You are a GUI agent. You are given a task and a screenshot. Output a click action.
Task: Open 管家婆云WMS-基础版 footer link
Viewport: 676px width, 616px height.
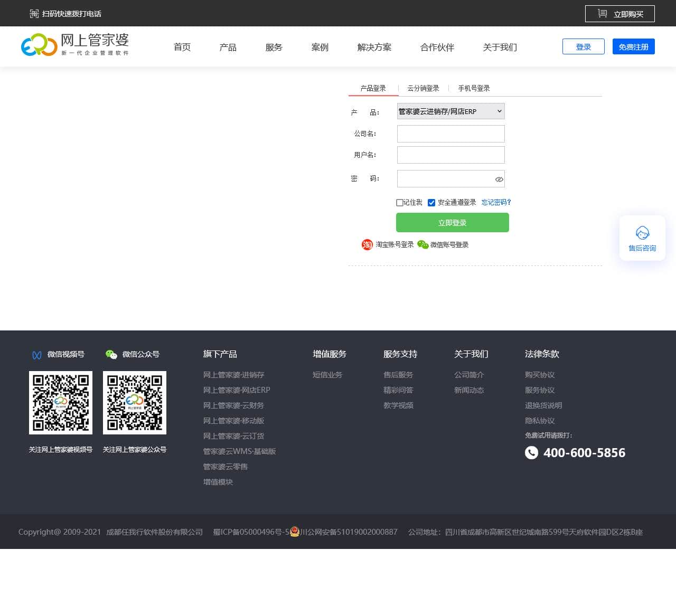tap(240, 451)
